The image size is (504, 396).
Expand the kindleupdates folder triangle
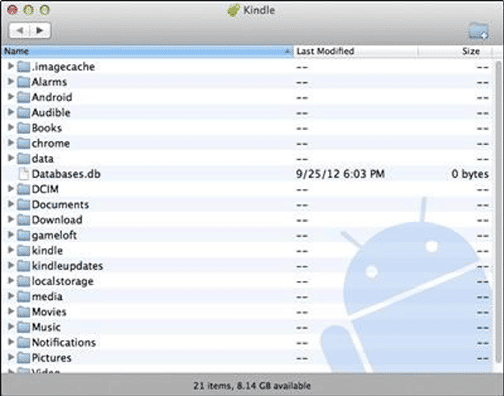(11, 265)
